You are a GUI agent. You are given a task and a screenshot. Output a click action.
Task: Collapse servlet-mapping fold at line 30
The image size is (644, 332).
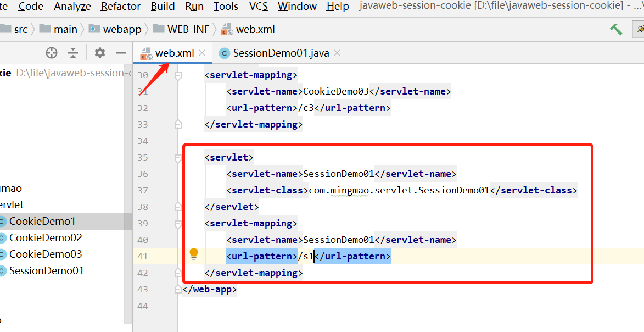[178, 75]
